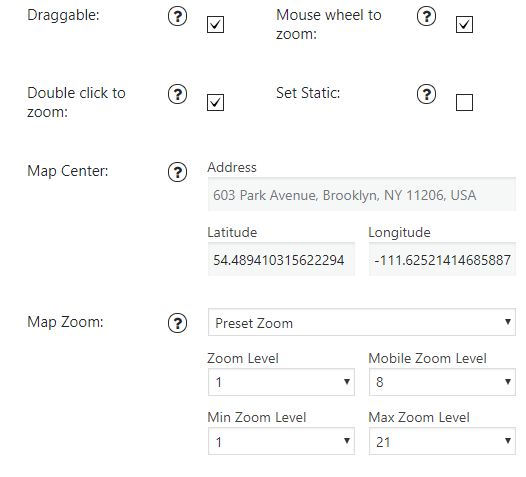This screenshot has height=477, width=526.
Task: Click the Max Zoom Level arrow
Action: [x=508, y=440]
